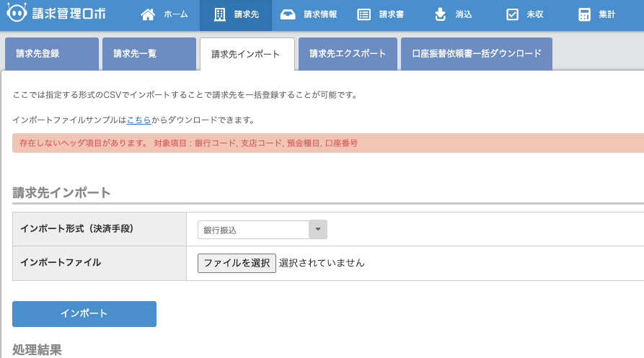Click the 選択されていません file status text

pos(322,263)
